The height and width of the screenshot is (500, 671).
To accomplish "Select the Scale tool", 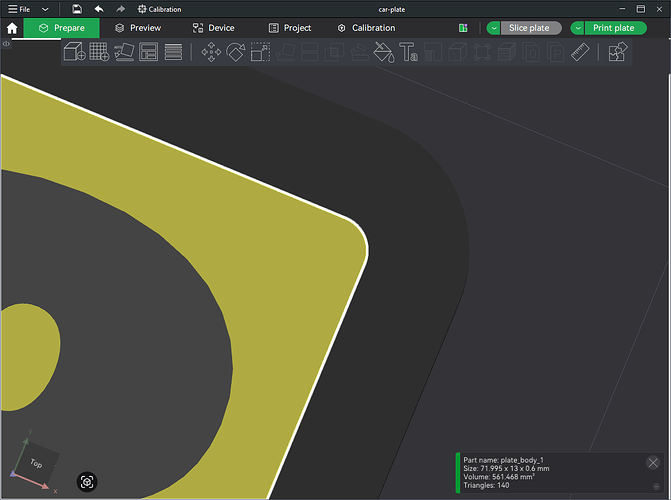I will (x=260, y=52).
